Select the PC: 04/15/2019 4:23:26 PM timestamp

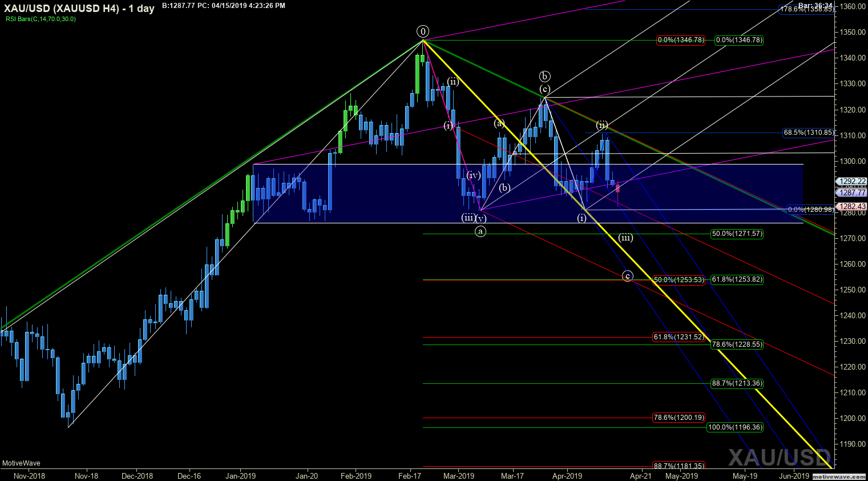point(241,6)
